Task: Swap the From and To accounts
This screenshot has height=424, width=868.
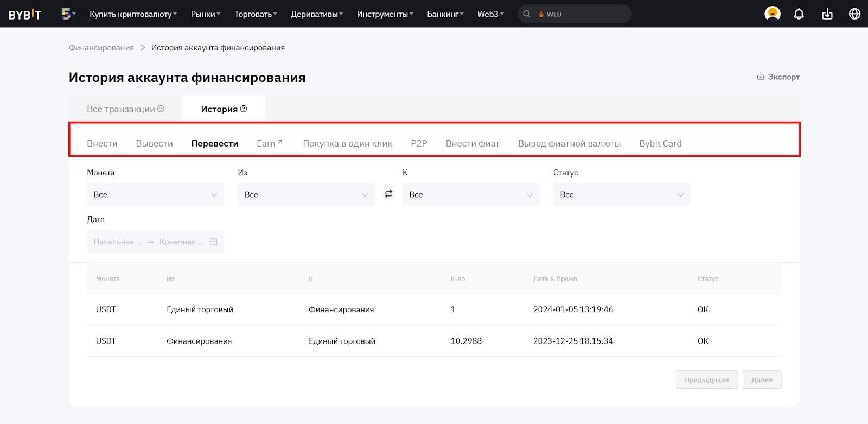Action: (x=388, y=194)
